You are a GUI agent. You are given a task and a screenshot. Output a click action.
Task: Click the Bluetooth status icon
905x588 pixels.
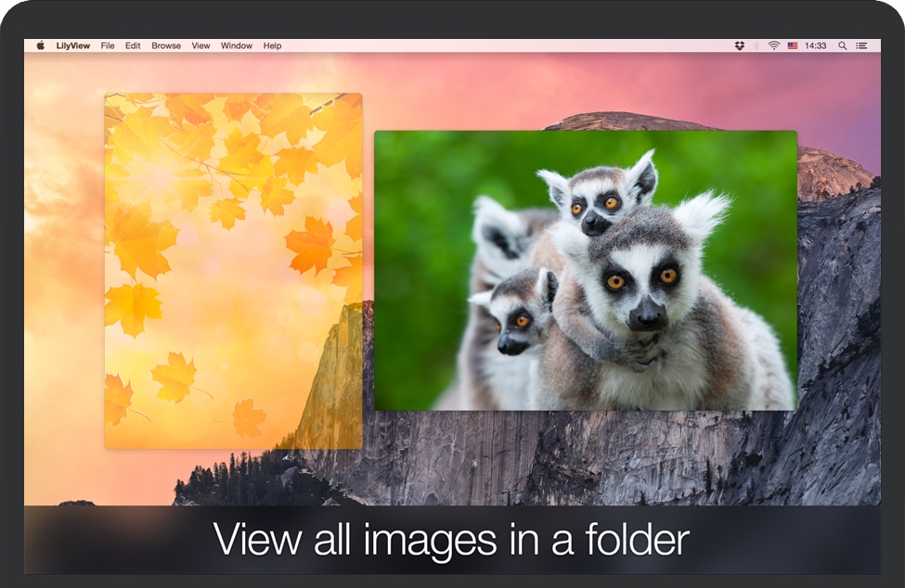click(x=756, y=45)
